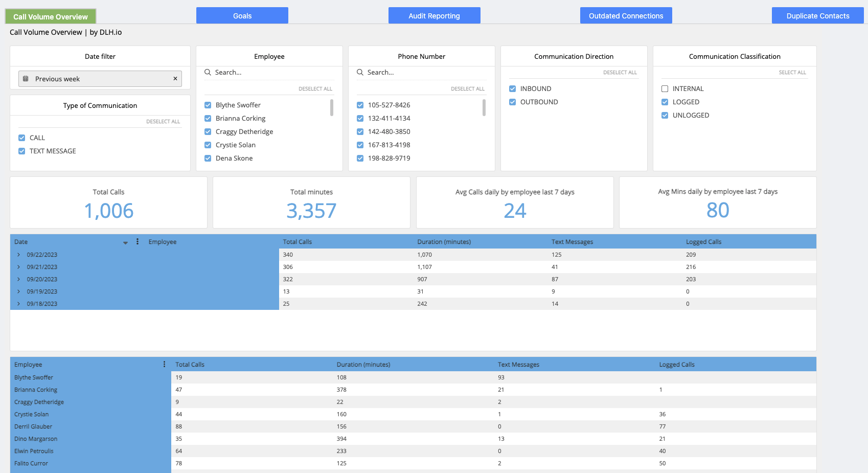
Task: Click the calendar icon in Date filter
Action: [x=26, y=79]
